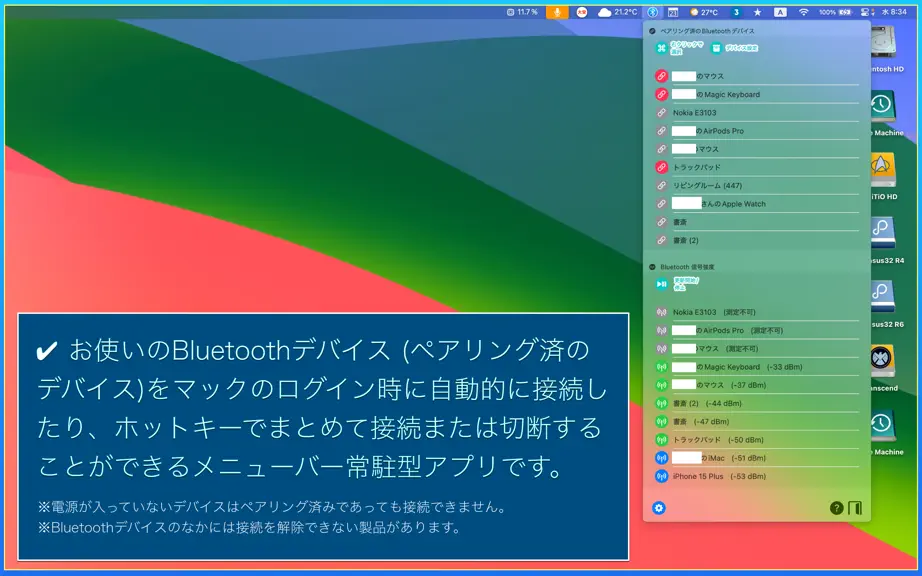Open the blue settings gear in the panel

tap(659, 508)
